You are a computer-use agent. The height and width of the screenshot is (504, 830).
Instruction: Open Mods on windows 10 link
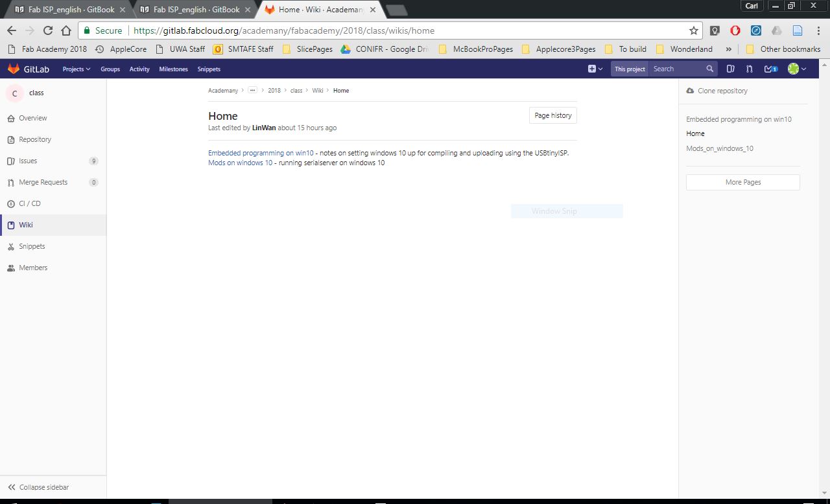click(241, 163)
